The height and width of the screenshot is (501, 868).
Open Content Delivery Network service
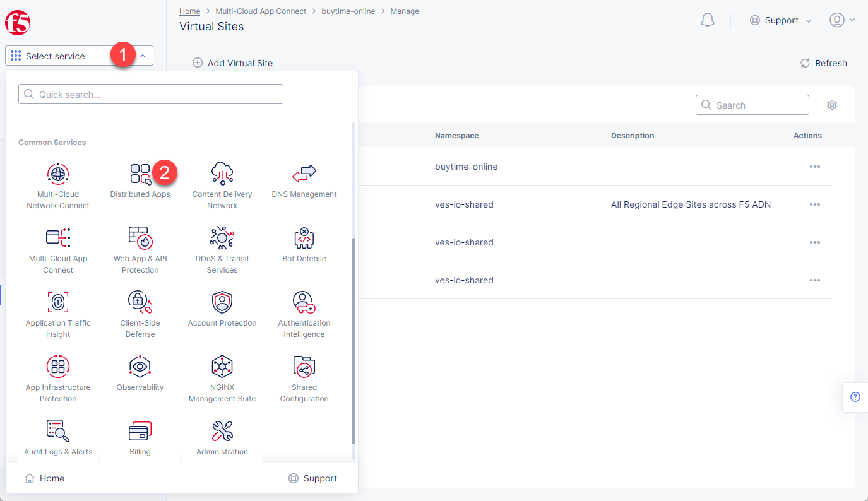[x=222, y=186]
